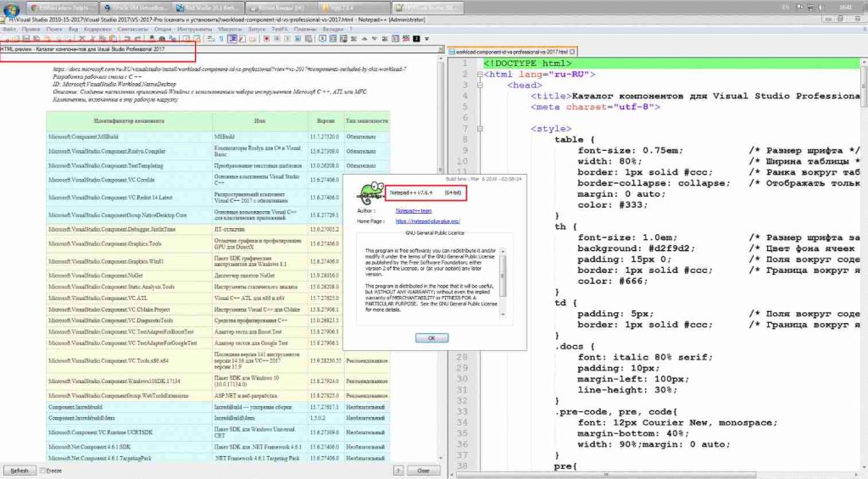This screenshot has height=479, width=868.
Task: Click the Notepad++ v7.6.4 version text field
Action: 426,192
